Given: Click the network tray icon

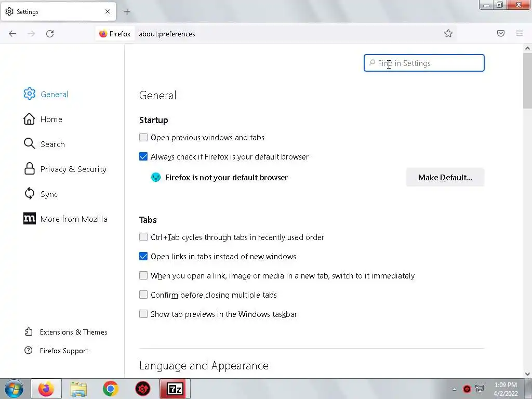Looking at the screenshot, I should (480, 389).
